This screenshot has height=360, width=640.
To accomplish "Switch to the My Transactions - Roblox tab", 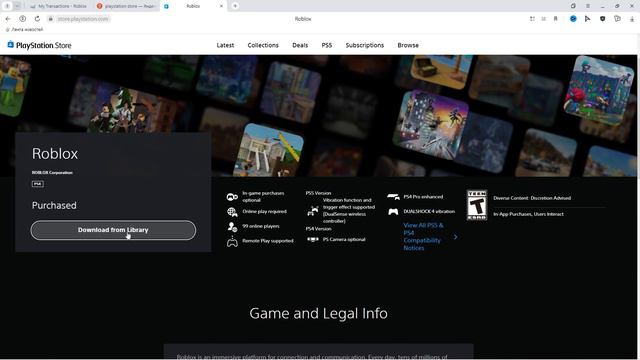I will pos(58,6).
